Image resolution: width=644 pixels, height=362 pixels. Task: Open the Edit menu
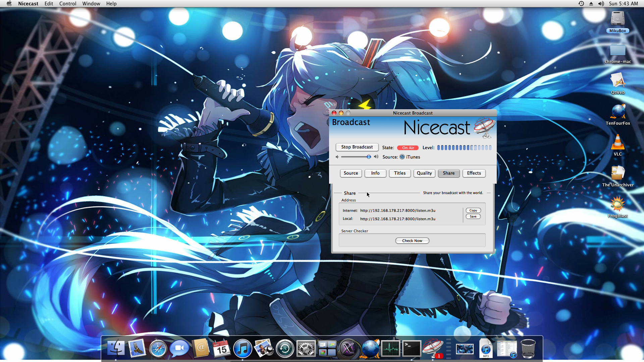pos(49,4)
